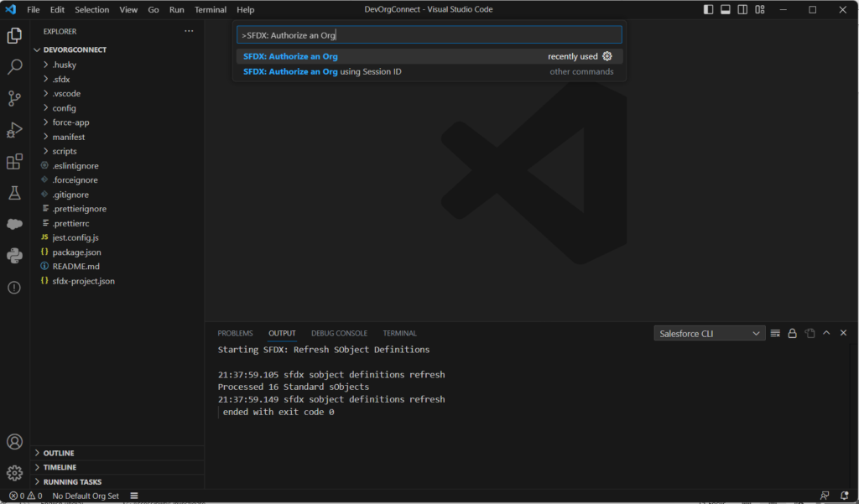Select SFDX: Authorize an Org using Session ID
Viewport: 859px width, 504px height.
coord(322,71)
